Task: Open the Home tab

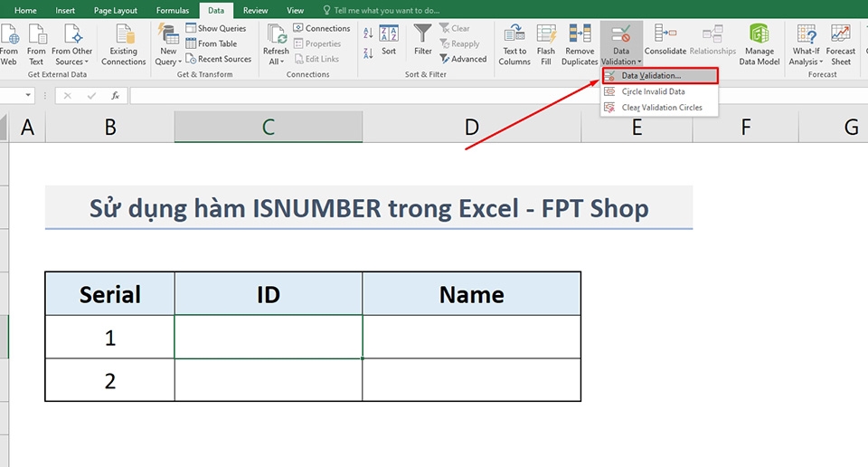Action: coord(25,11)
